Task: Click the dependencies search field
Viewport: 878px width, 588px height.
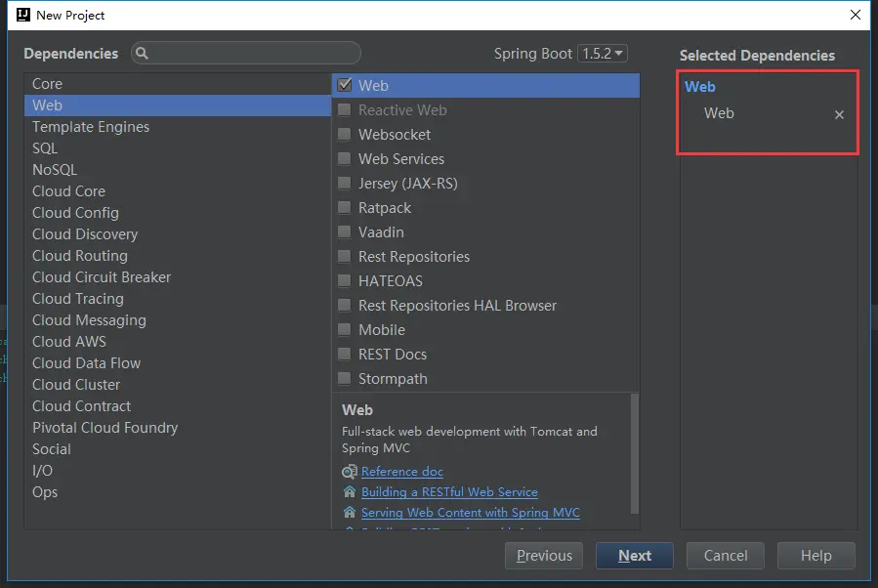Action: [x=246, y=53]
